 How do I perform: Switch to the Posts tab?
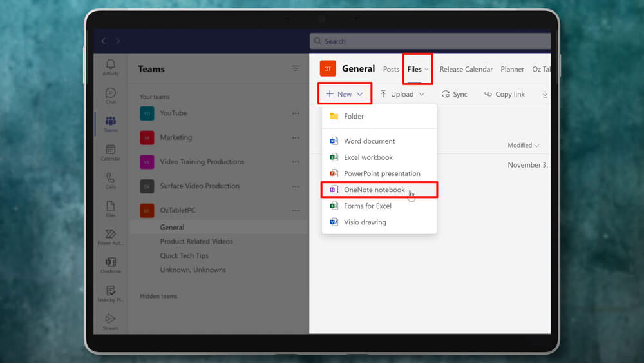[x=391, y=69]
